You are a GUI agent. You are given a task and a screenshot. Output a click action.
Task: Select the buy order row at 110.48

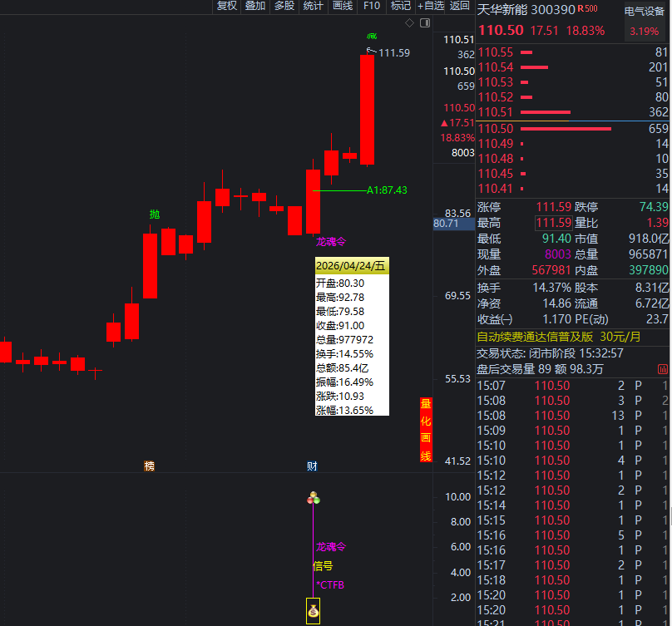coord(573,159)
